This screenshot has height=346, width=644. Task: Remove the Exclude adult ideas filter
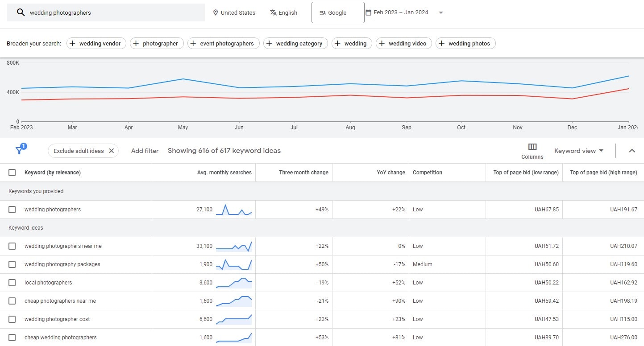(112, 151)
